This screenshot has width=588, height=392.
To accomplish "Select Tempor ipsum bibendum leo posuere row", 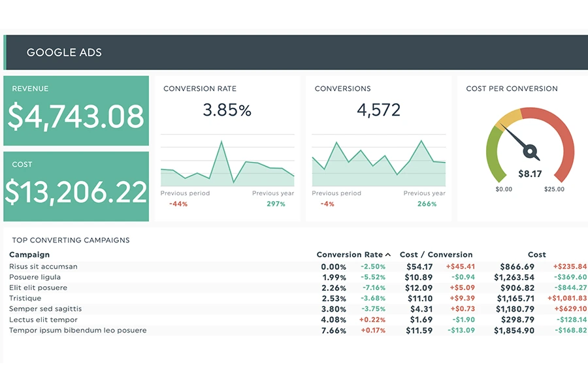I will pyautogui.click(x=78, y=331).
